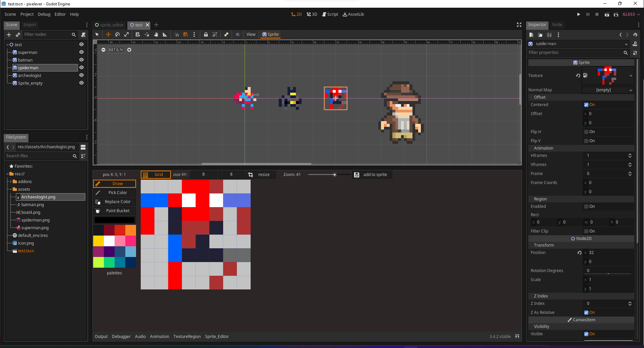Switch to Rotate Mode tool
Image resolution: width=644 pixels, height=348 pixels.
[x=117, y=34]
